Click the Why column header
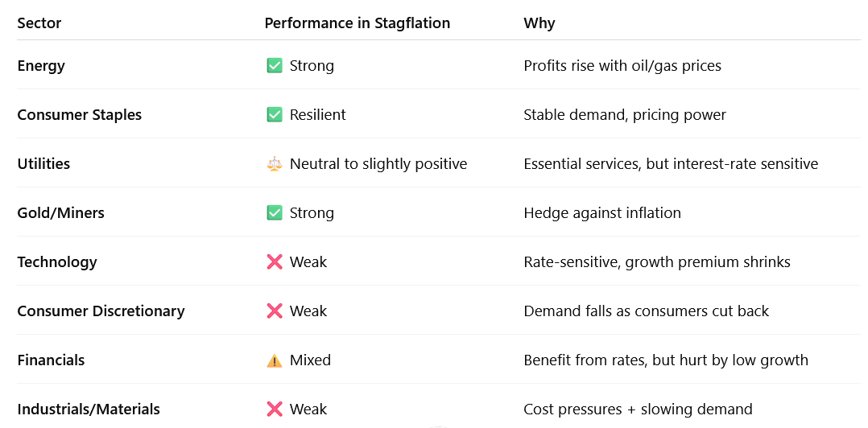Screen dimensions: 868x428 (x=539, y=23)
